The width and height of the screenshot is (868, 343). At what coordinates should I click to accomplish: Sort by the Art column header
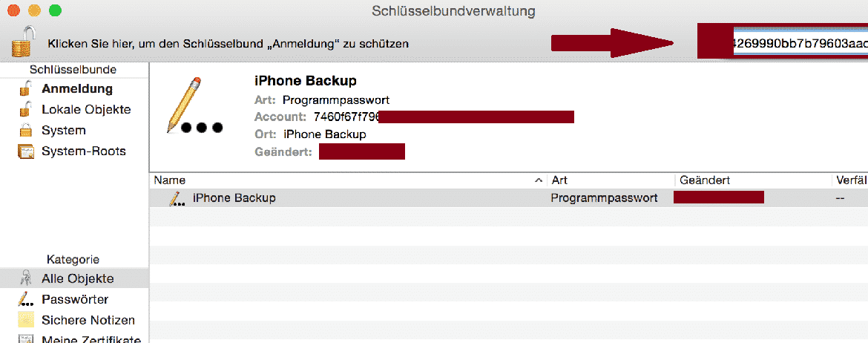click(x=611, y=180)
